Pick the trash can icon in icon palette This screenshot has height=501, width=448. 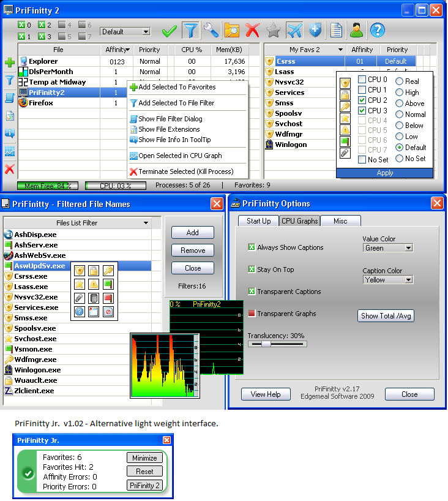pos(94,298)
